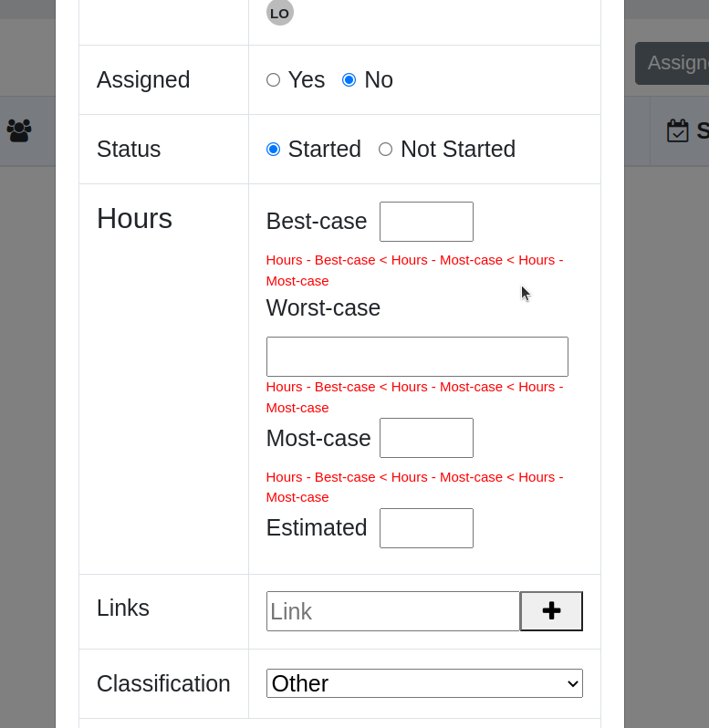Open the team members group icon
This screenshot has width=709, height=728.
pyautogui.click(x=19, y=130)
